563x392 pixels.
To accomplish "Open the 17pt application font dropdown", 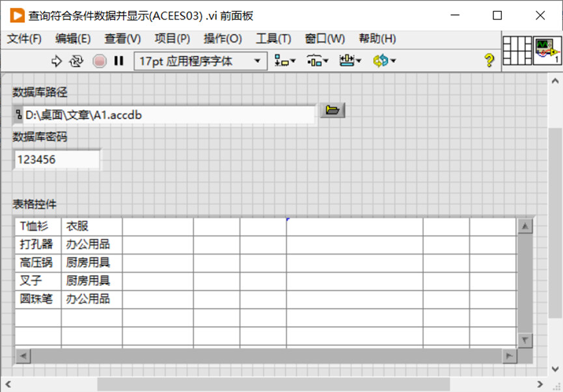I will 200,61.
